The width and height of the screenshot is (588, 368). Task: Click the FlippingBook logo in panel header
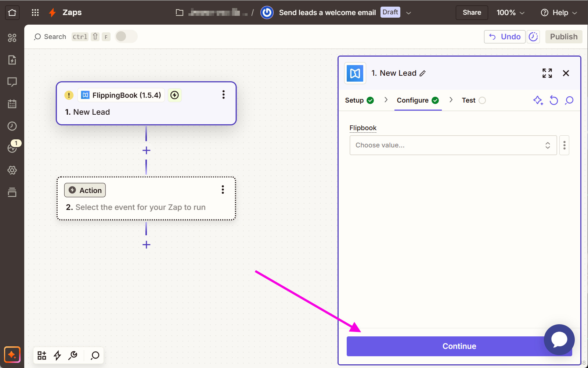pyautogui.click(x=355, y=73)
